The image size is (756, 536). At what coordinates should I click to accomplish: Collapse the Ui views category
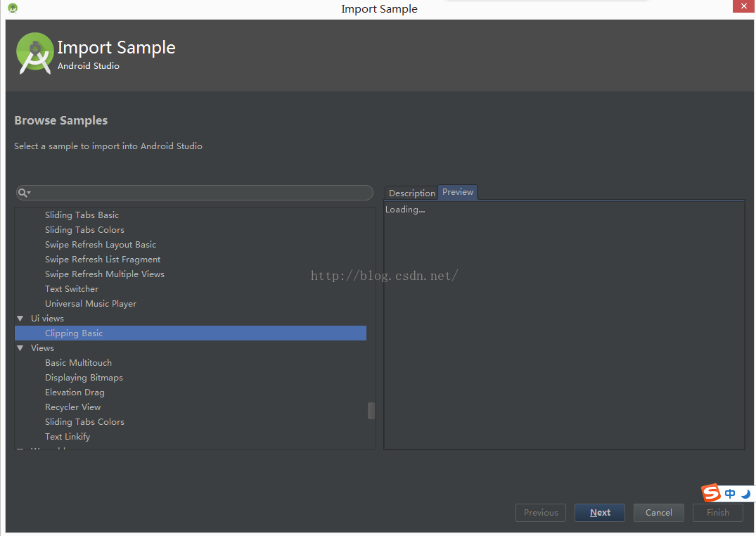pyautogui.click(x=20, y=319)
